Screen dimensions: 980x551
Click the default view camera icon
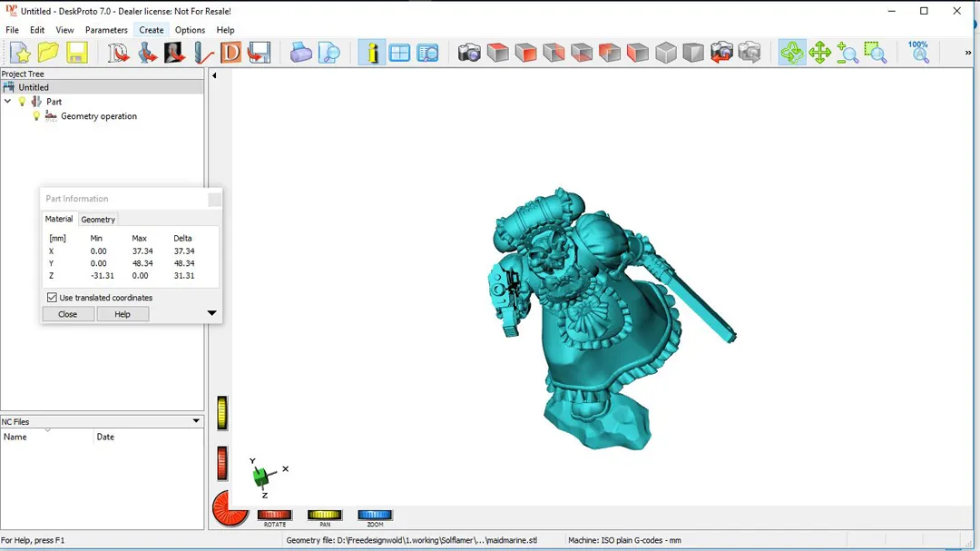(469, 53)
